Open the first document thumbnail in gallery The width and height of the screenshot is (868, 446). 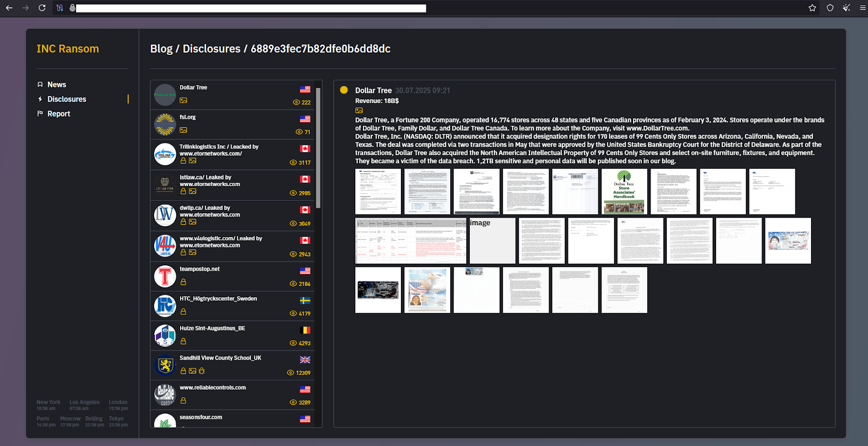point(378,192)
